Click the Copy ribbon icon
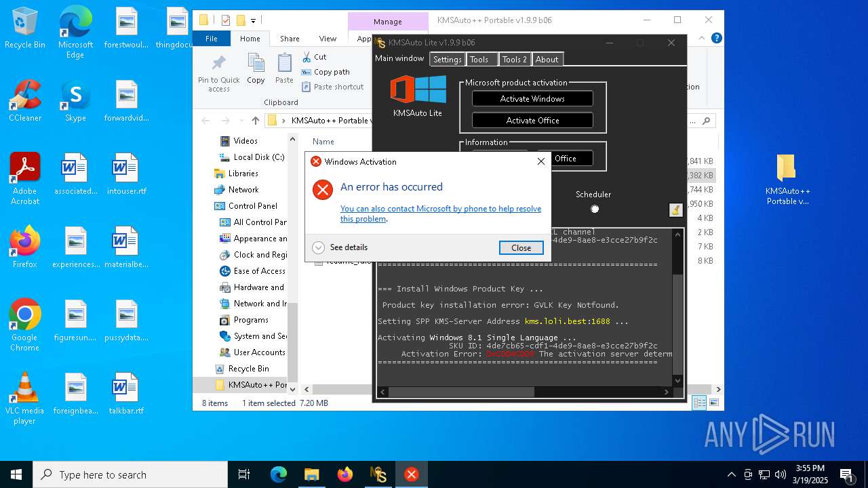 pyautogui.click(x=256, y=69)
